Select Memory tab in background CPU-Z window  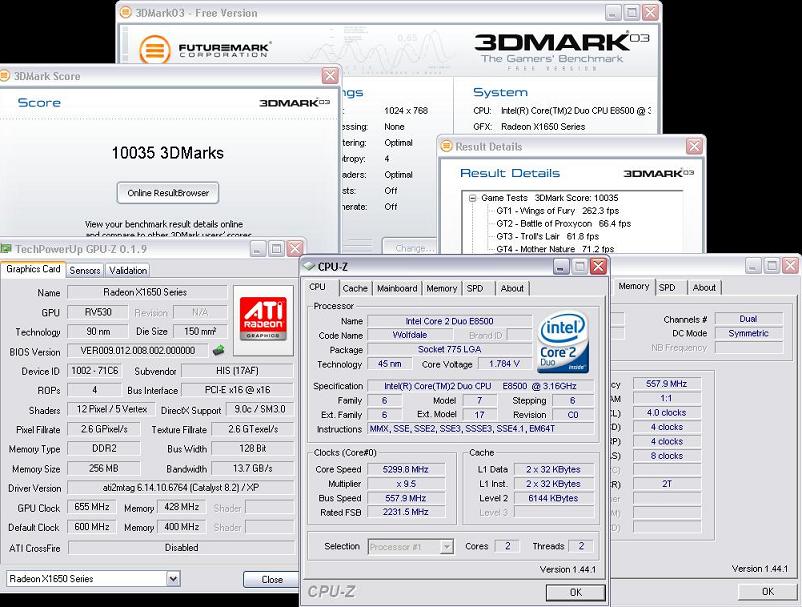(x=634, y=286)
